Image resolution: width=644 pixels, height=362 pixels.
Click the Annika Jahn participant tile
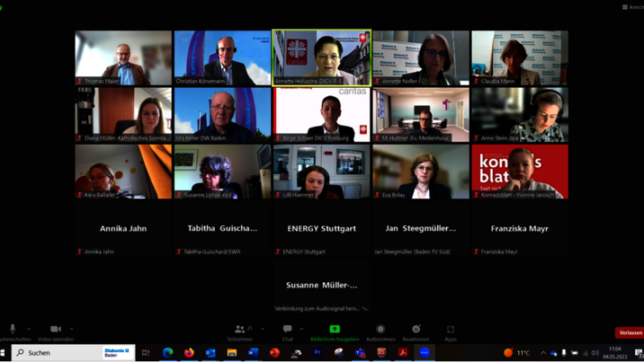(123, 229)
